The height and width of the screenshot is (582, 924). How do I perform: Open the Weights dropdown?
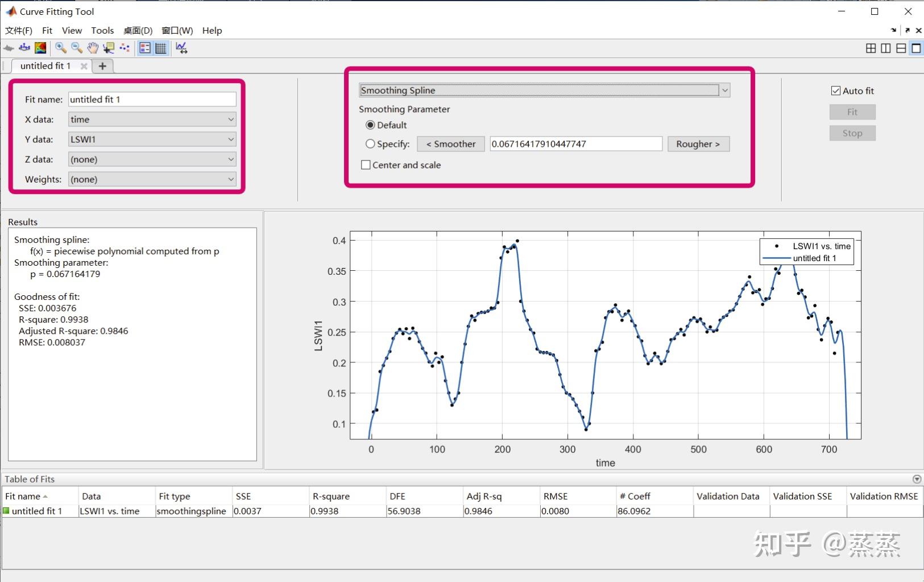click(x=152, y=179)
